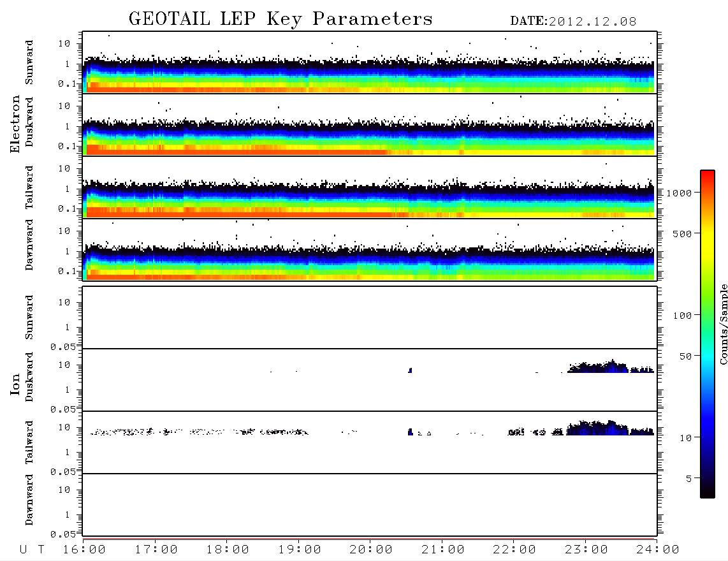Viewport: 728px width, 561px height.
Task: Click the "0.1" tick of Electron Sunward panel
Action: [x=68, y=84]
